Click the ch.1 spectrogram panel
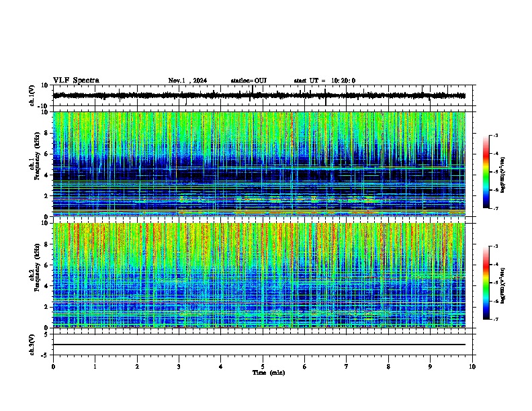 coord(259,164)
